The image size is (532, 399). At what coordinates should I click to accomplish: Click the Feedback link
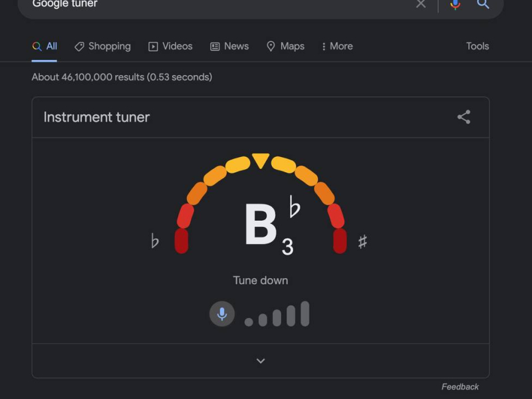460,386
